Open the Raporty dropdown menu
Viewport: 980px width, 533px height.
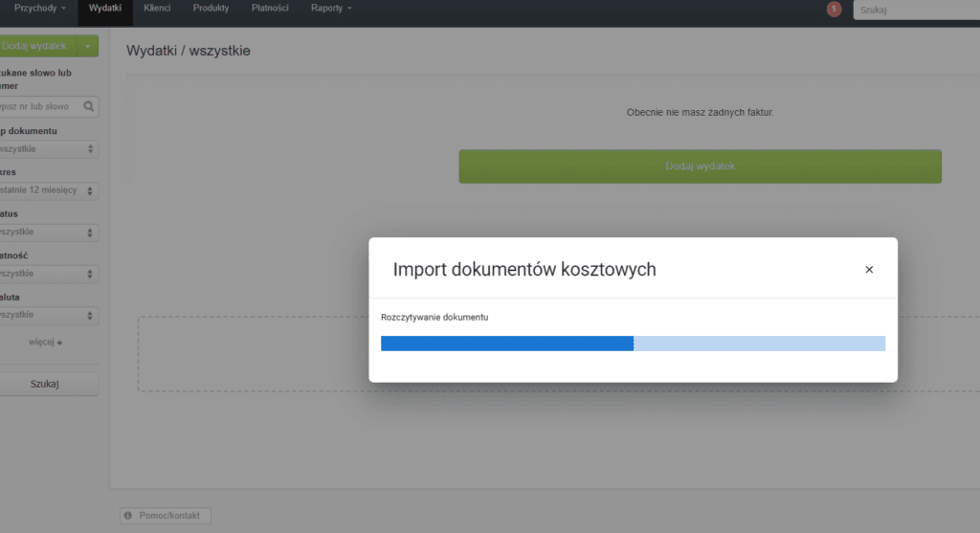[x=331, y=9]
